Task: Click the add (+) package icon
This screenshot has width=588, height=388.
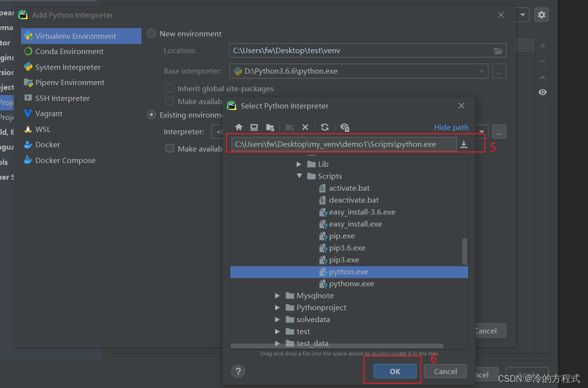Action: click(x=543, y=46)
